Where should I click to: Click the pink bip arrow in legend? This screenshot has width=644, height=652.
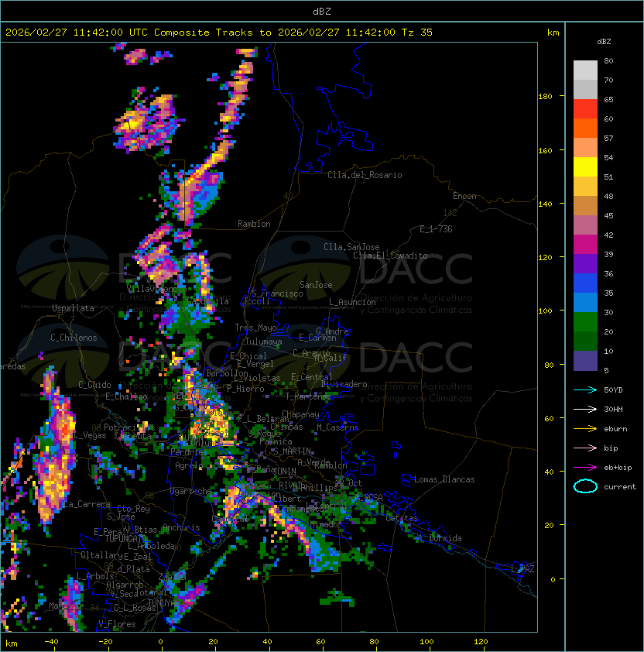tap(585, 448)
